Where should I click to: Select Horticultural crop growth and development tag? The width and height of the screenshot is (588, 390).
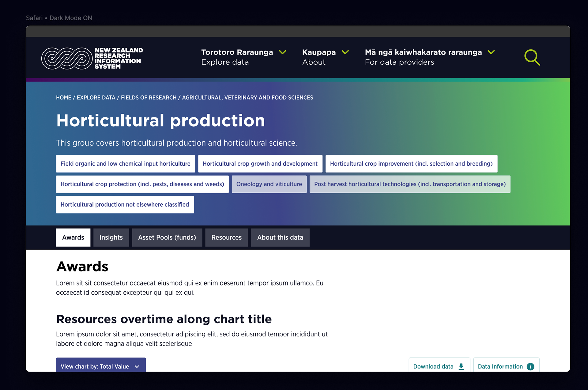point(260,164)
